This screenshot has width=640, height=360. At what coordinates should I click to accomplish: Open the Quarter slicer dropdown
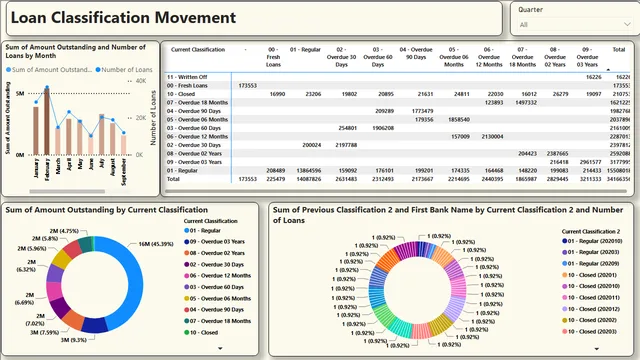pyautogui.click(x=575, y=24)
